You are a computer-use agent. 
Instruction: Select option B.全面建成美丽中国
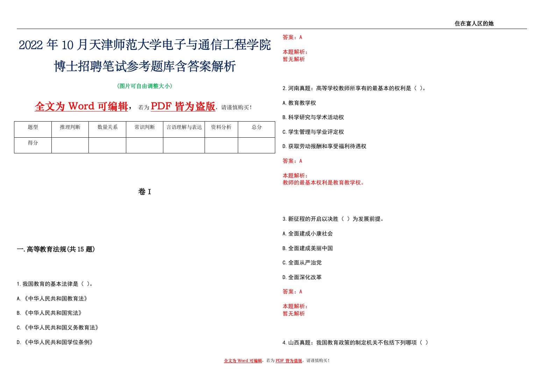pyautogui.click(x=308, y=248)
